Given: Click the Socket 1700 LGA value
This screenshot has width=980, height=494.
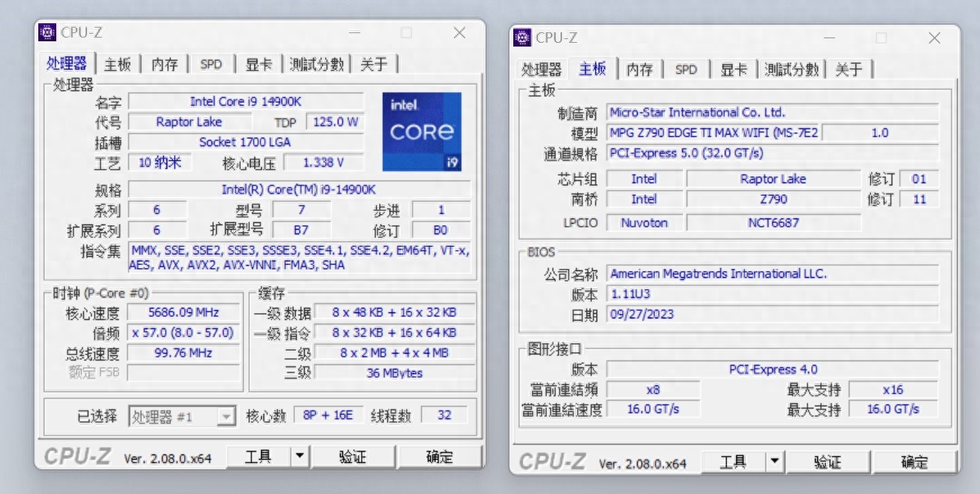Looking at the screenshot, I should pyautogui.click(x=245, y=142).
